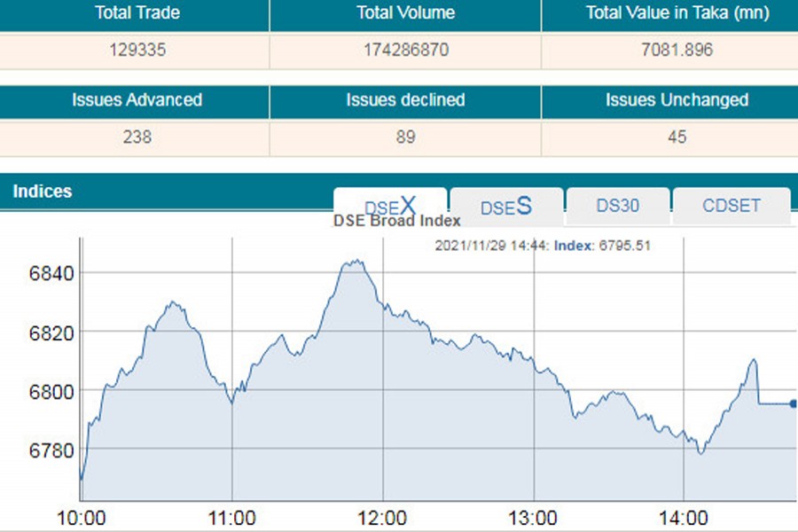The width and height of the screenshot is (798, 532).
Task: Open the DSES index tab
Action: (506, 207)
